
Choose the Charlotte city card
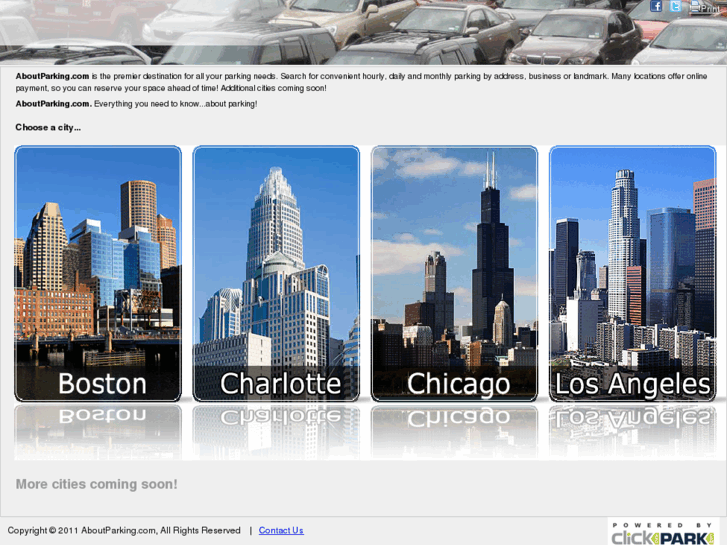click(x=276, y=274)
